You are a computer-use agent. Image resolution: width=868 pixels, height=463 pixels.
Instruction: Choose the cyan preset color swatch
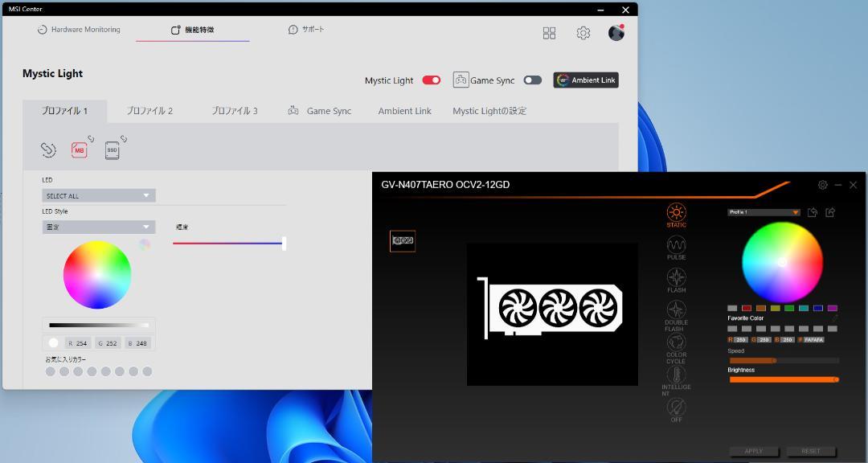804,308
